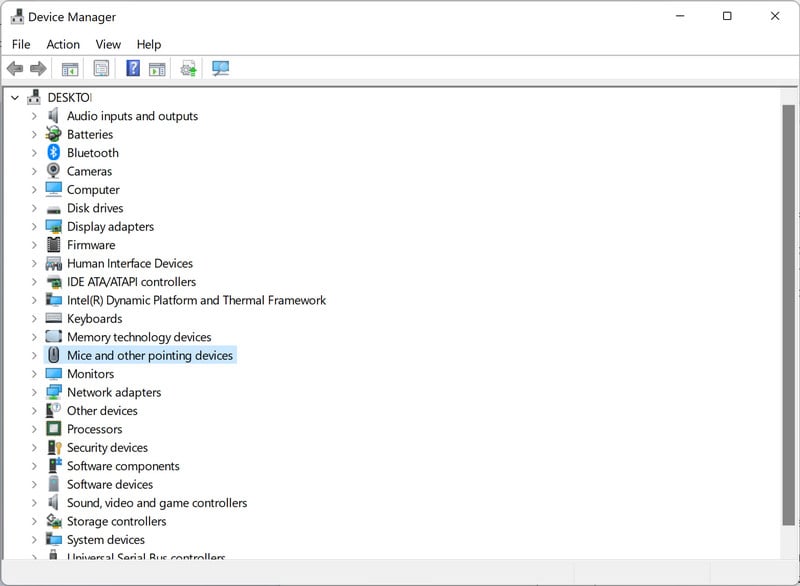Select the Human Interface Devices label
This screenshot has height=586, width=800.
[x=130, y=263]
